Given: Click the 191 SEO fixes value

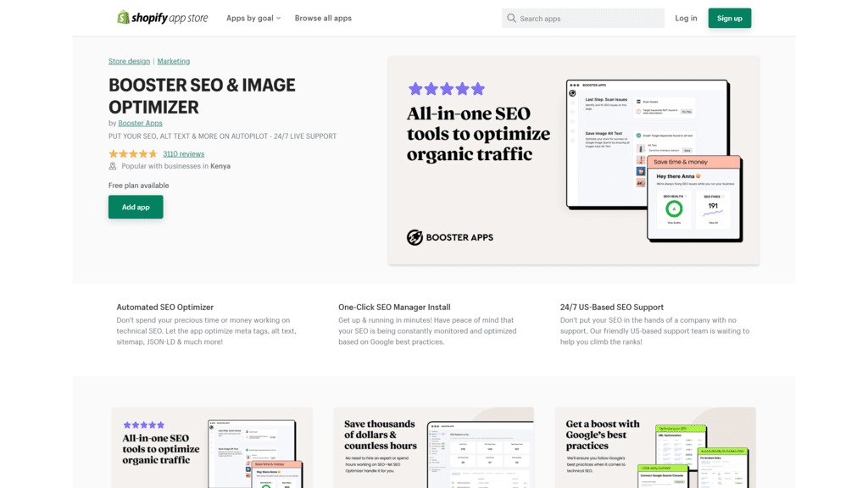Looking at the screenshot, I should pyautogui.click(x=713, y=205).
